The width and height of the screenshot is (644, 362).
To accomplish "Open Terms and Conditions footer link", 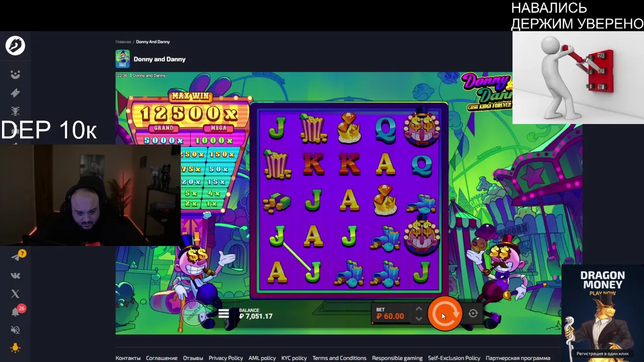I will tap(340, 358).
